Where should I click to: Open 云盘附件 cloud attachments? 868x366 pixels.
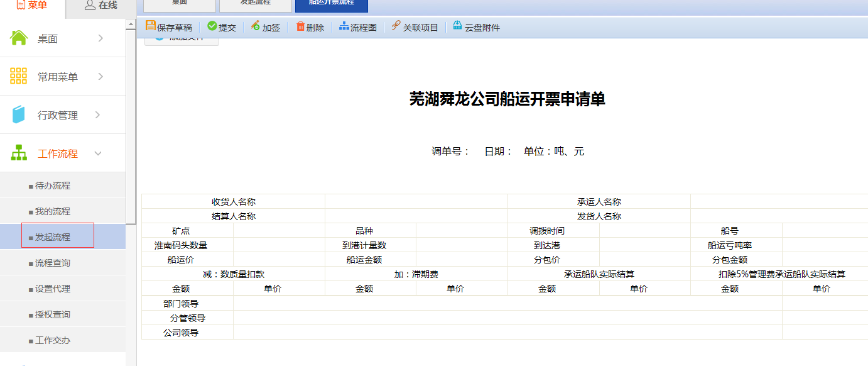point(476,27)
